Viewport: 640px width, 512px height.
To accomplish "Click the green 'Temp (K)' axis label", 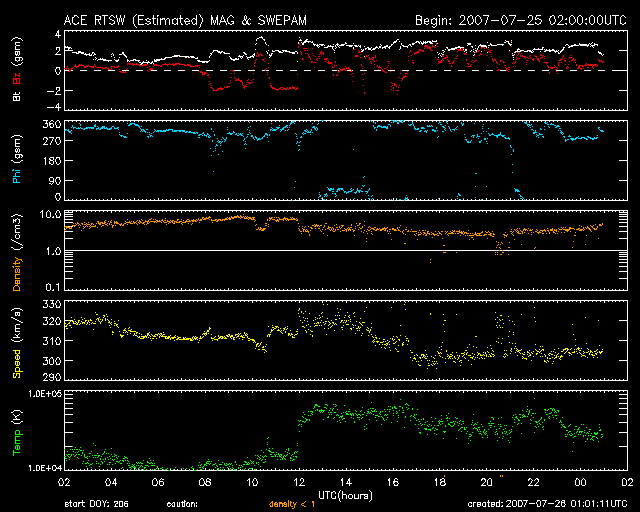I will 17,432.
